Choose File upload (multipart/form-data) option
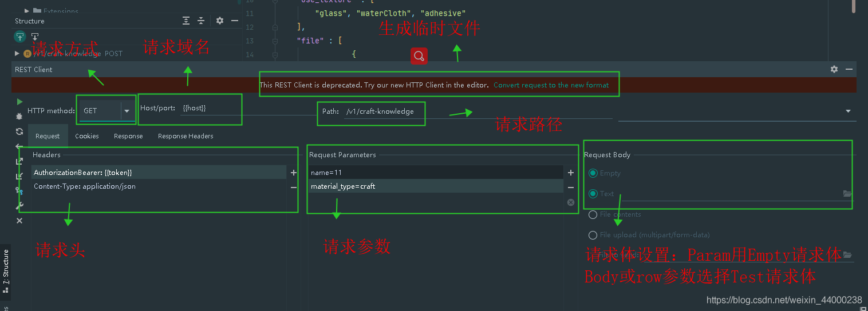This screenshot has height=311, width=868. point(593,235)
